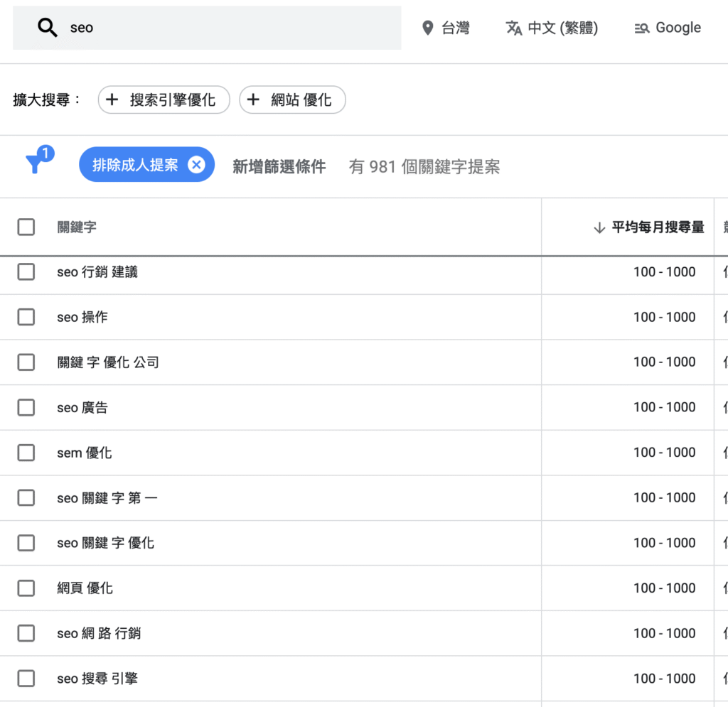
Task: Click the language translate icon
Action: coord(513,28)
